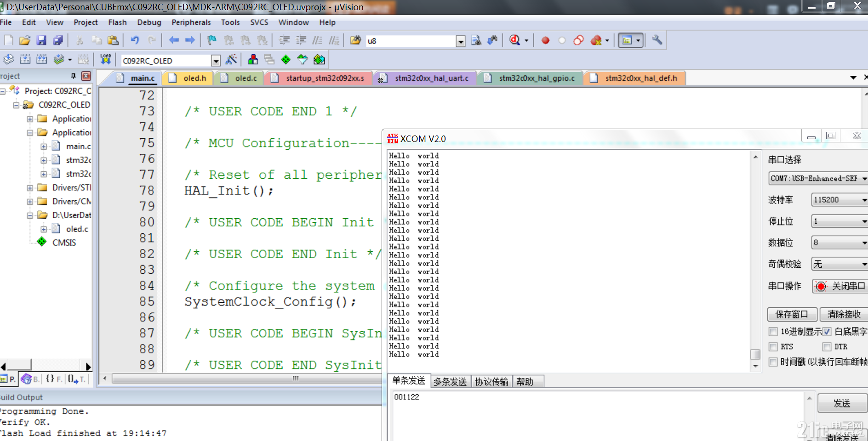
Task: Click the Open file folder icon
Action: (x=25, y=40)
